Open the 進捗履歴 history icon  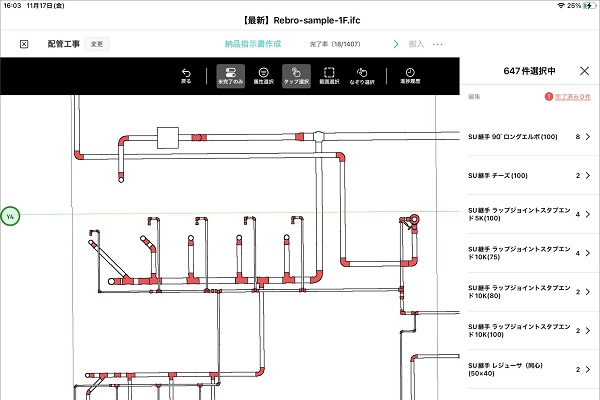point(410,75)
